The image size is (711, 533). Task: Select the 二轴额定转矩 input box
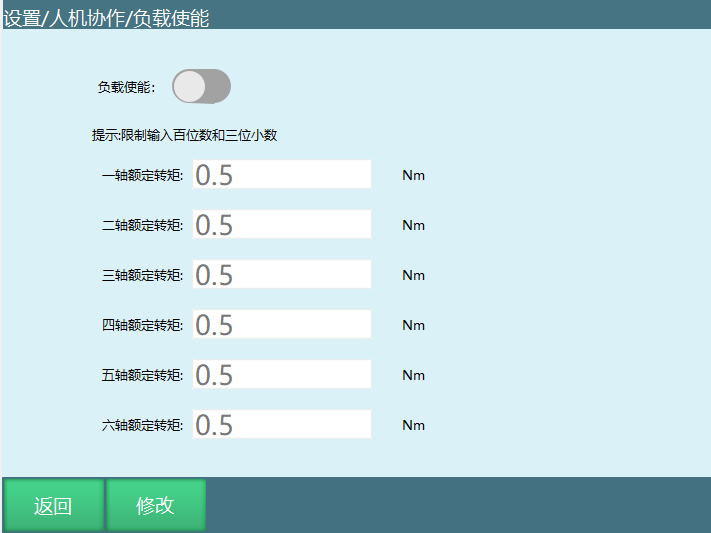pyautogui.click(x=281, y=225)
